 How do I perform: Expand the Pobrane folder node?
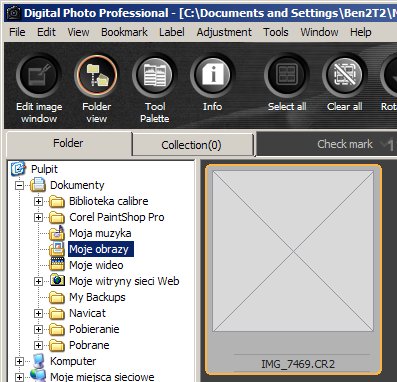(x=38, y=345)
